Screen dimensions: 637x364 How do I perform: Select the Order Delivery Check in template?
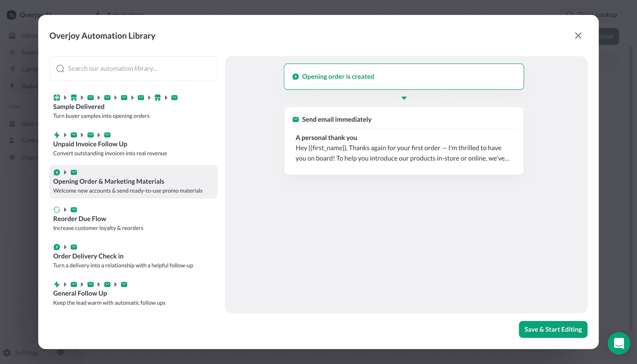point(133,256)
